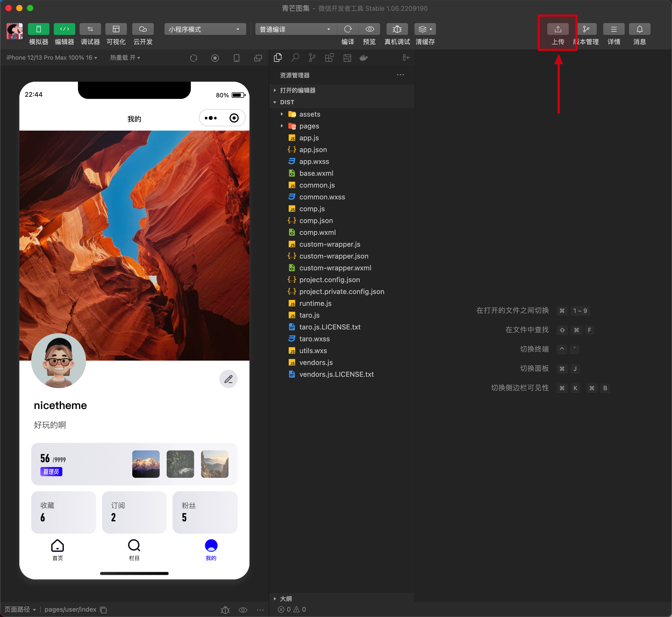Viewport: 672px width, 617px height.
Task: Click the simulator refresh icon
Action: coord(194,58)
